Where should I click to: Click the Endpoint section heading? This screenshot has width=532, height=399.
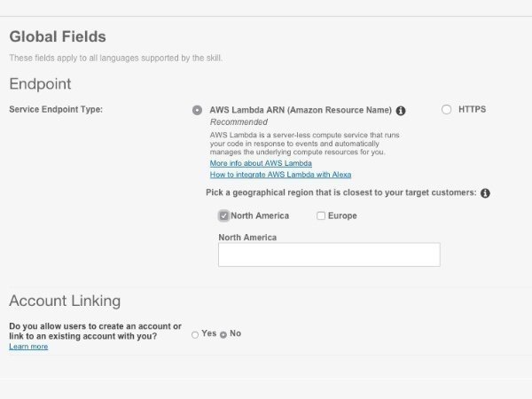click(40, 84)
